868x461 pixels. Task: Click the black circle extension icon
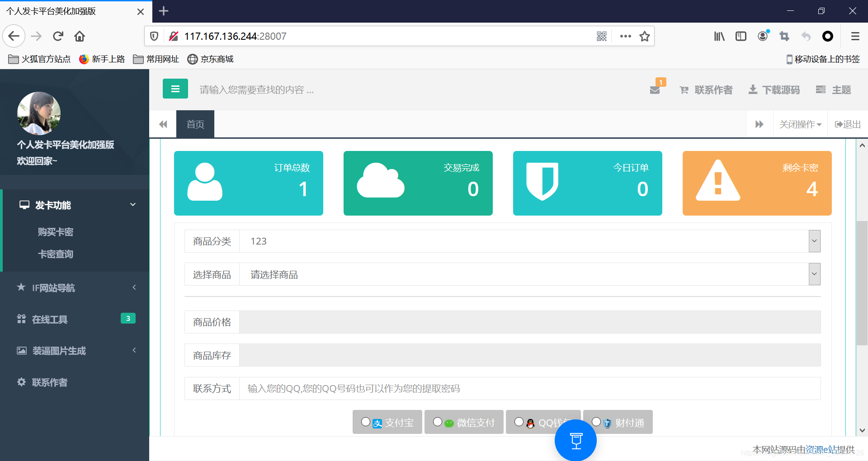pos(828,36)
